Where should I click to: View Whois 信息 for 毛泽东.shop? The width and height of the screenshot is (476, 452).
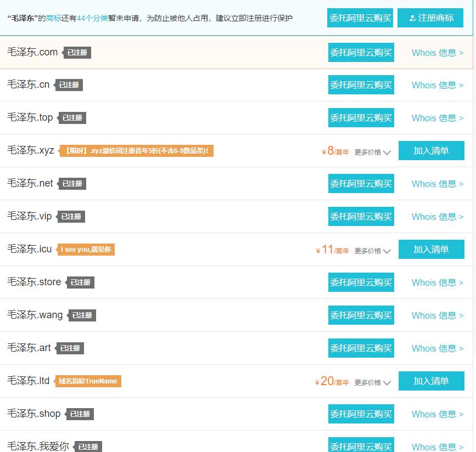click(437, 414)
